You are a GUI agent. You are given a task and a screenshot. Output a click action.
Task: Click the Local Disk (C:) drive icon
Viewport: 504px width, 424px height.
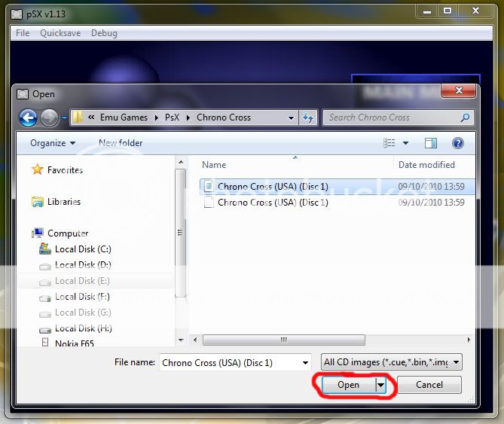[45, 249]
